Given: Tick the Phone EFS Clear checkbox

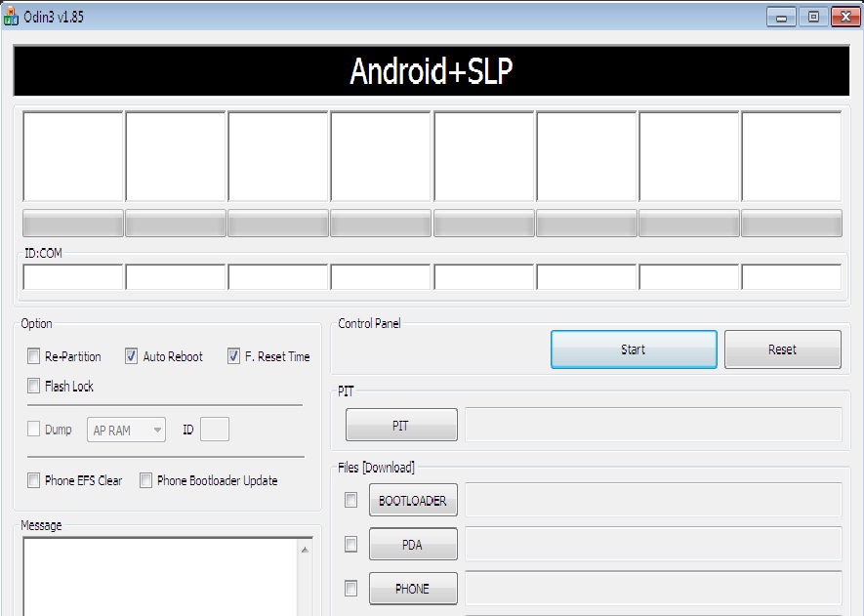Looking at the screenshot, I should [x=34, y=480].
